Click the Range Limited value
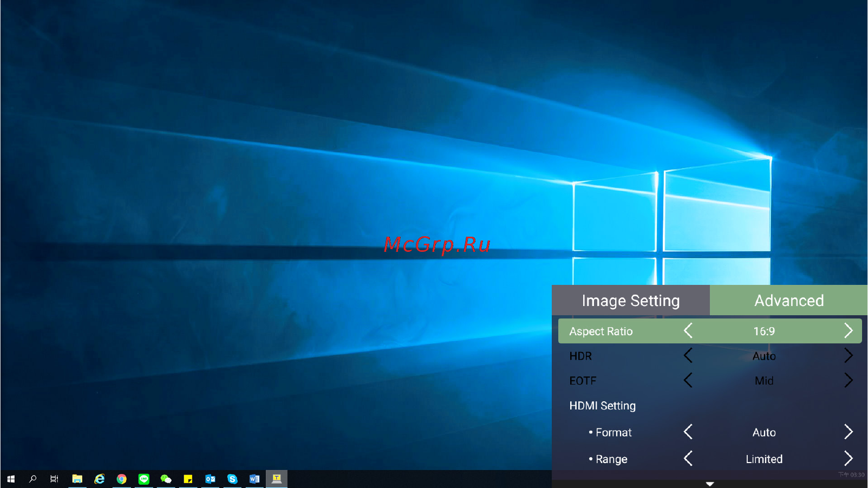 tap(764, 459)
